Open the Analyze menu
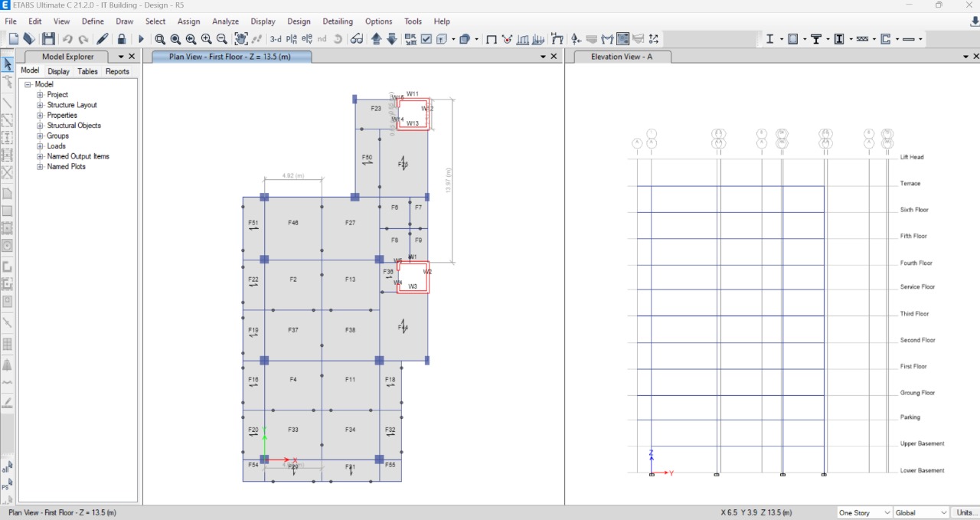Viewport: 980px width, 520px height. coord(225,21)
